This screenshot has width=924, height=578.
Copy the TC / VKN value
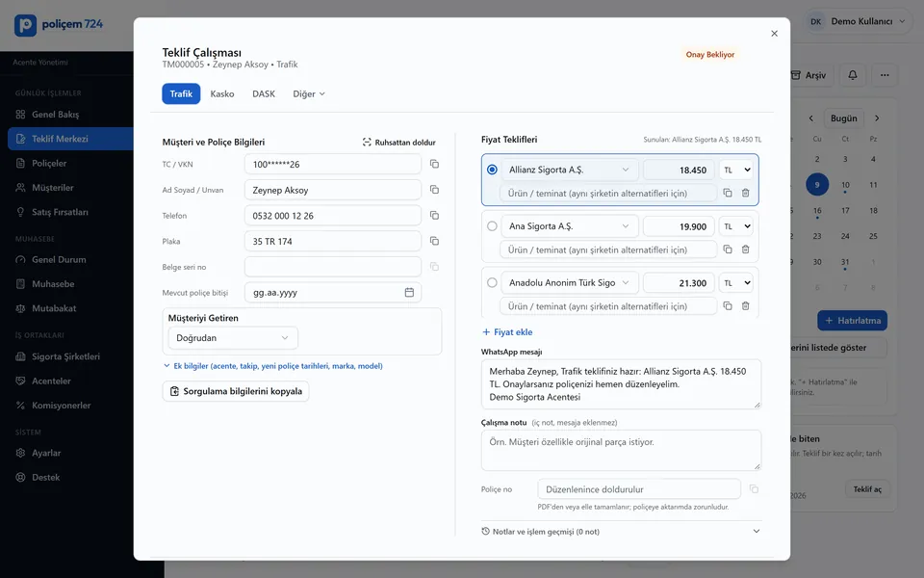434,164
